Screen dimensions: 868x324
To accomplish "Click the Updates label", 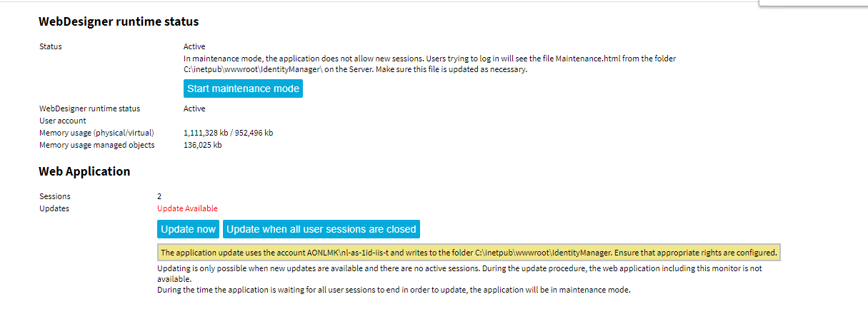I will click(54, 208).
